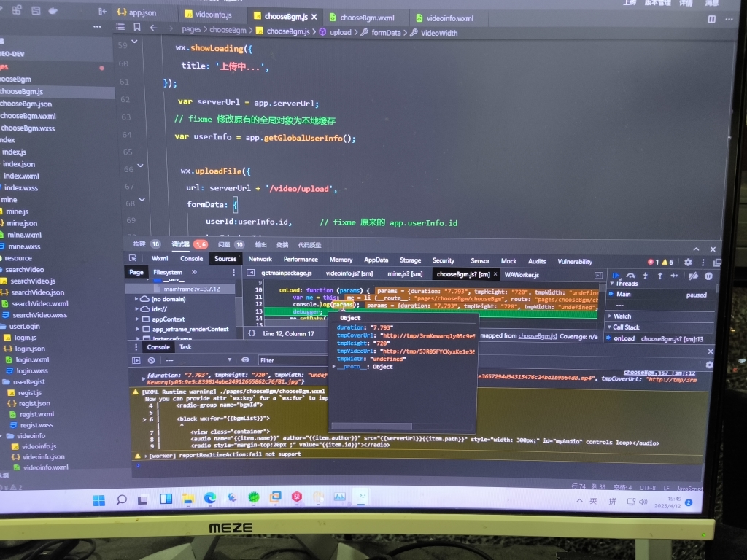Close the chooseBgm.js editor tab

pyautogui.click(x=314, y=17)
